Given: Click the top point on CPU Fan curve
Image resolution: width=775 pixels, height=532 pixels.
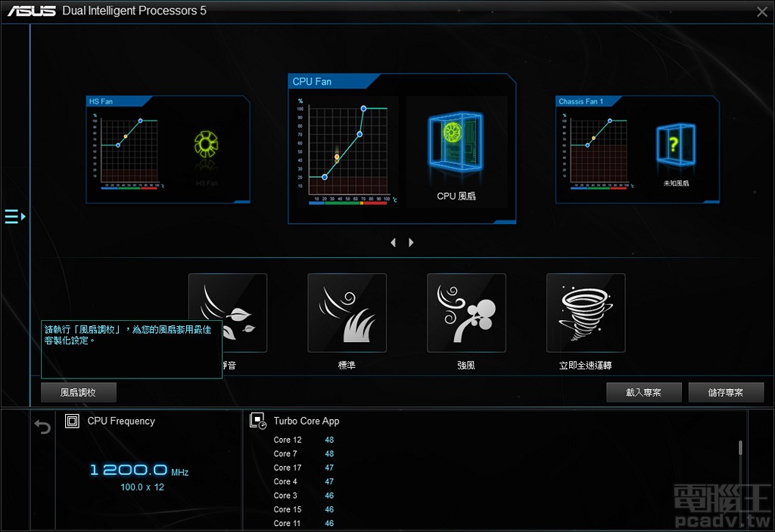Looking at the screenshot, I should click(x=363, y=109).
